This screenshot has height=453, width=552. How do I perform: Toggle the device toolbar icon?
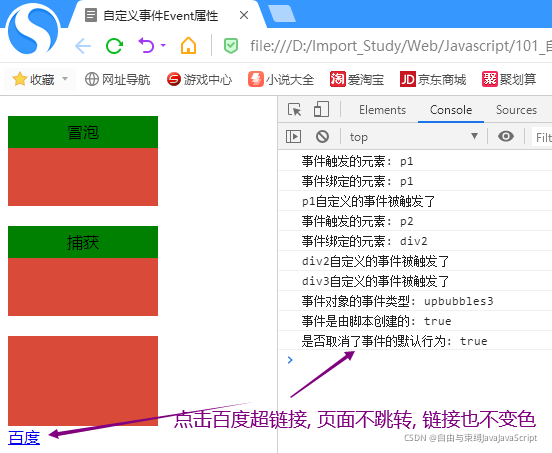[x=321, y=109]
